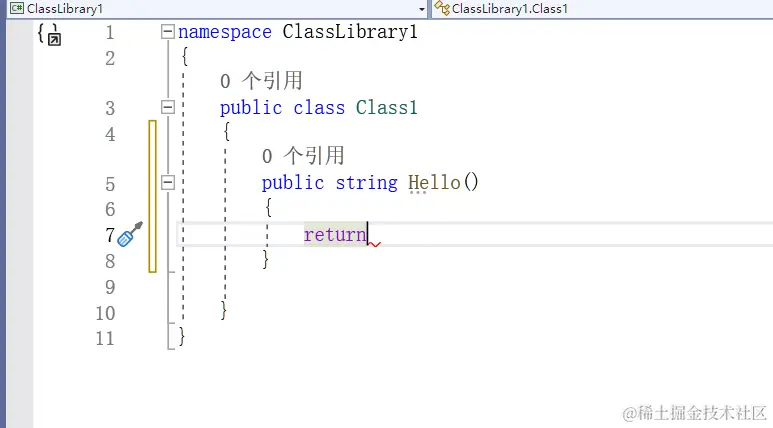
Task: Open the ClassLibrary1.Class1 type dropdown
Action: tap(602, 8)
